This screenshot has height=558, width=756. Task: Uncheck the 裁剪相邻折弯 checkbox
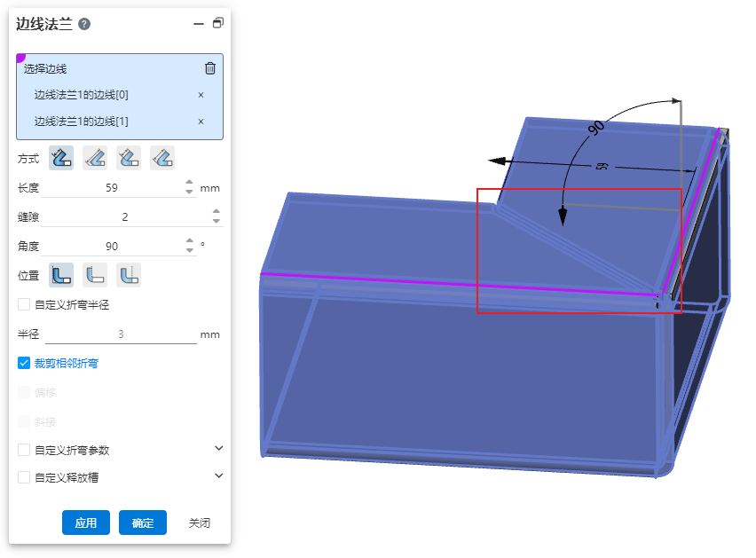pos(24,363)
